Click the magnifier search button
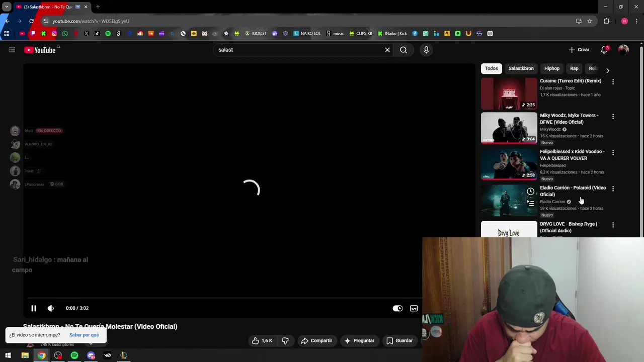Viewport: 644px width, 362px height. pyautogui.click(x=404, y=50)
